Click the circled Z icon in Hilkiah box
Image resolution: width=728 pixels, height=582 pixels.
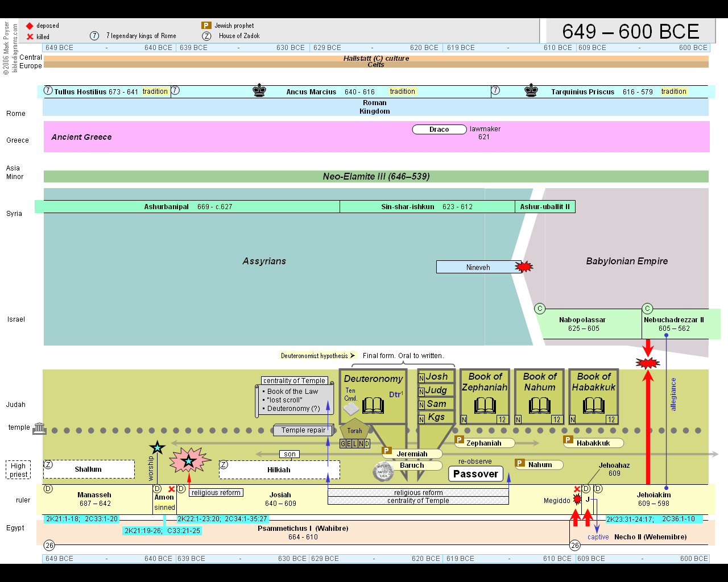[224, 465]
